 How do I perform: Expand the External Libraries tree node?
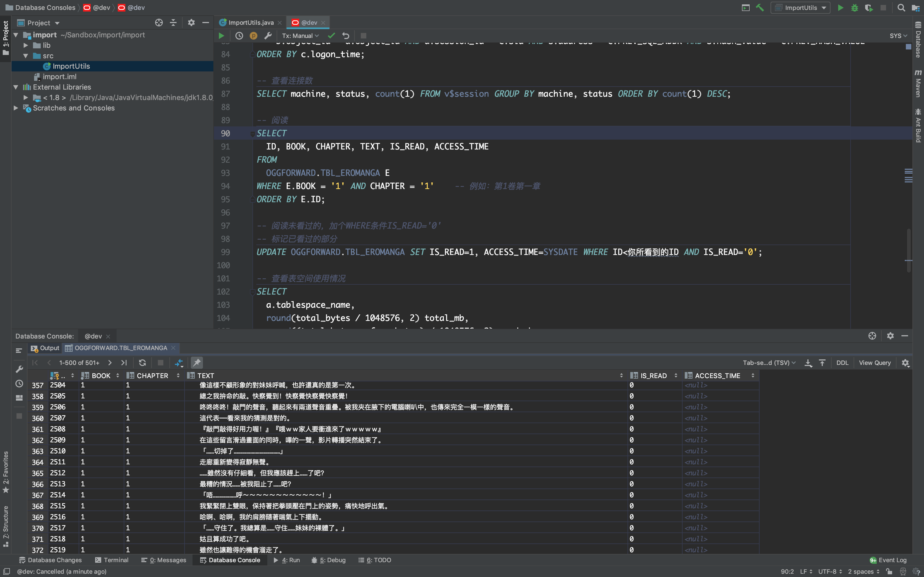(15, 87)
